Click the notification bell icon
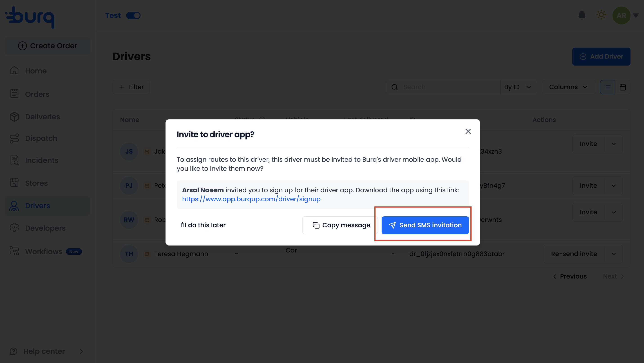 [x=582, y=15]
